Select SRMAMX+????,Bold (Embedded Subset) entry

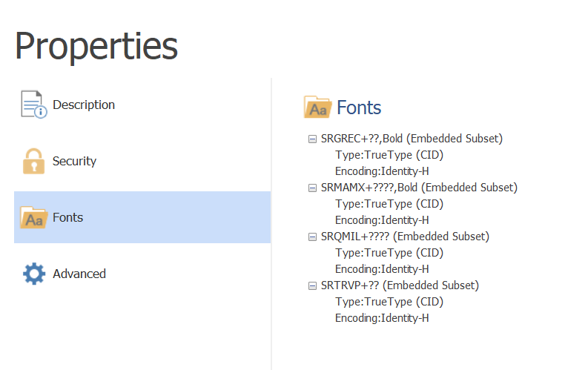[419, 188]
